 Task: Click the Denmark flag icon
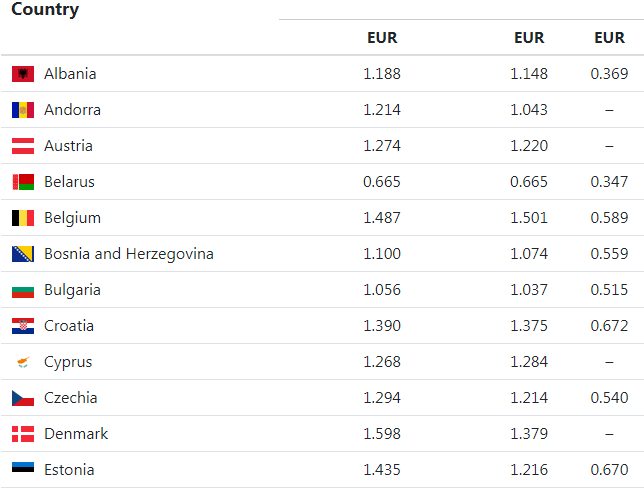[23, 434]
